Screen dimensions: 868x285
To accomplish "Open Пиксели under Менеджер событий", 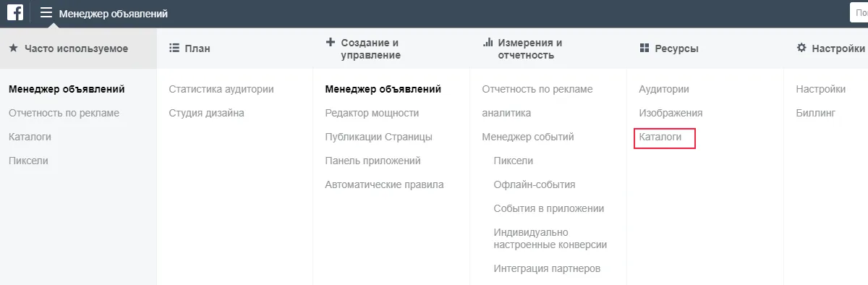I will click(x=514, y=161).
